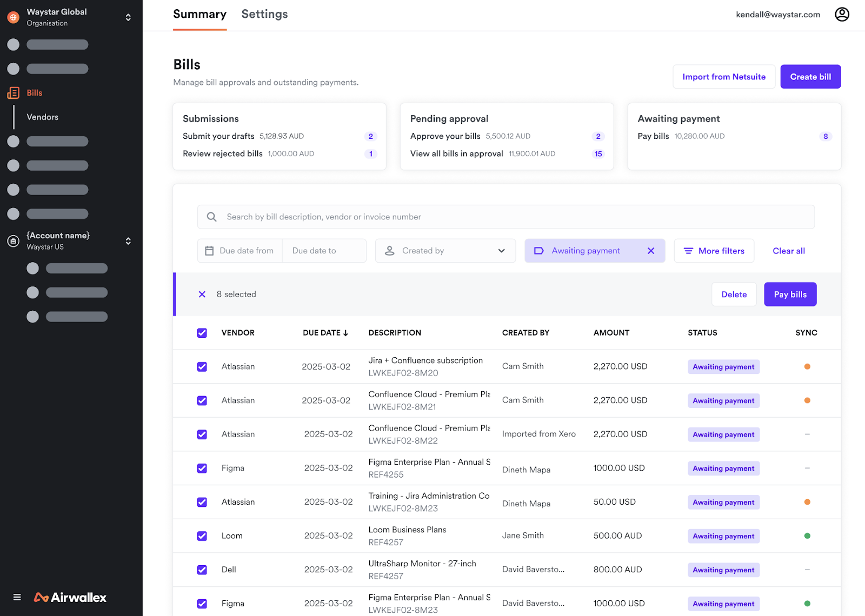Open Approve your bills link
This screenshot has height=616, width=865.
coord(445,136)
